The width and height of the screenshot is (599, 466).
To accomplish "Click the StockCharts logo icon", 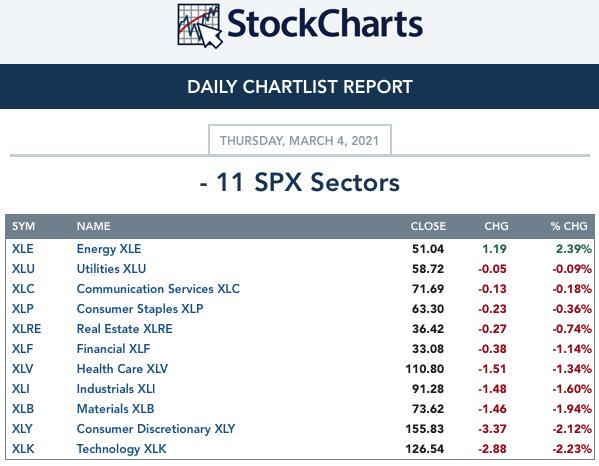I will click(x=200, y=26).
